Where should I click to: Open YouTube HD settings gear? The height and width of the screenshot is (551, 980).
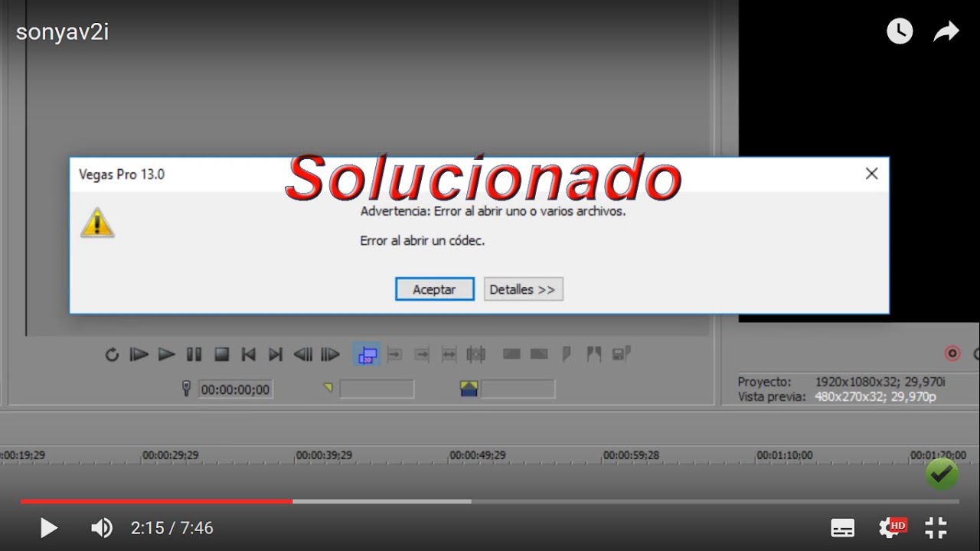click(x=891, y=527)
